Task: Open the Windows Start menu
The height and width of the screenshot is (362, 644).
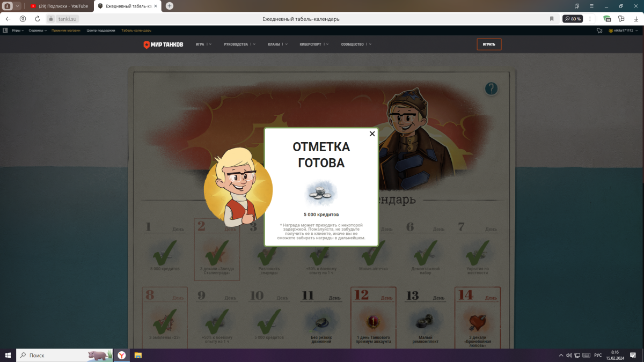Action: [x=8, y=355]
